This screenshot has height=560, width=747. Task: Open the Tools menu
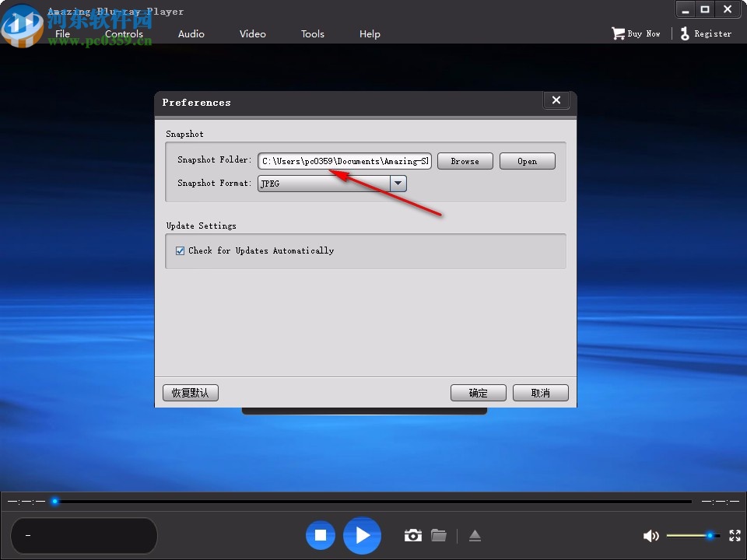313,33
